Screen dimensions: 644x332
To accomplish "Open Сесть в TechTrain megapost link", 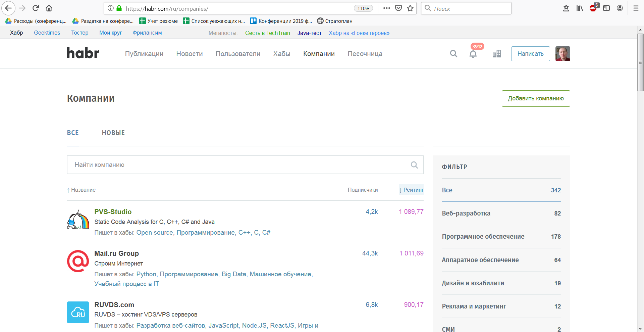I will [268, 33].
